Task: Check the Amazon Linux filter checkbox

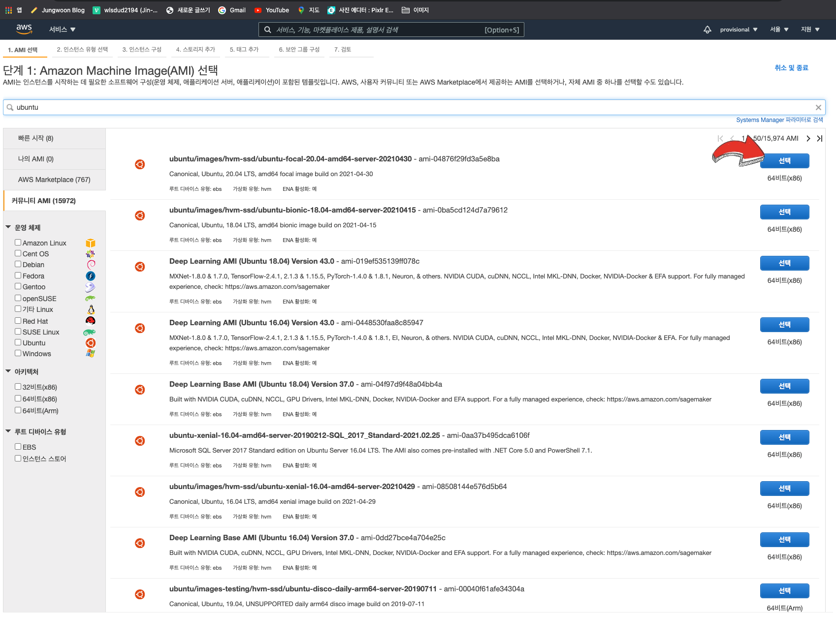Action: [18, 243]
